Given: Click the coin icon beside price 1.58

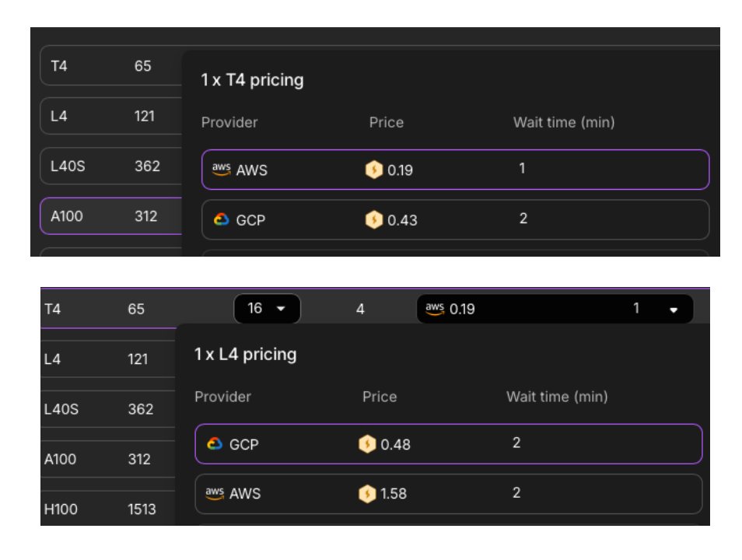Looking at the screenshot, I should [x=367, y=494].
